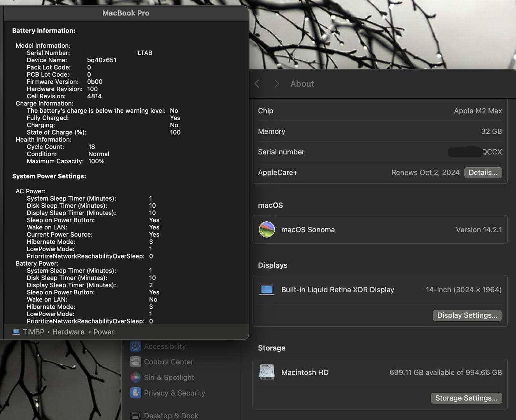Click Built-in Liquid Retina XDR Display label
Image resolution: width=516 pixels, height=420 pixels.
(x=337, y=290)
